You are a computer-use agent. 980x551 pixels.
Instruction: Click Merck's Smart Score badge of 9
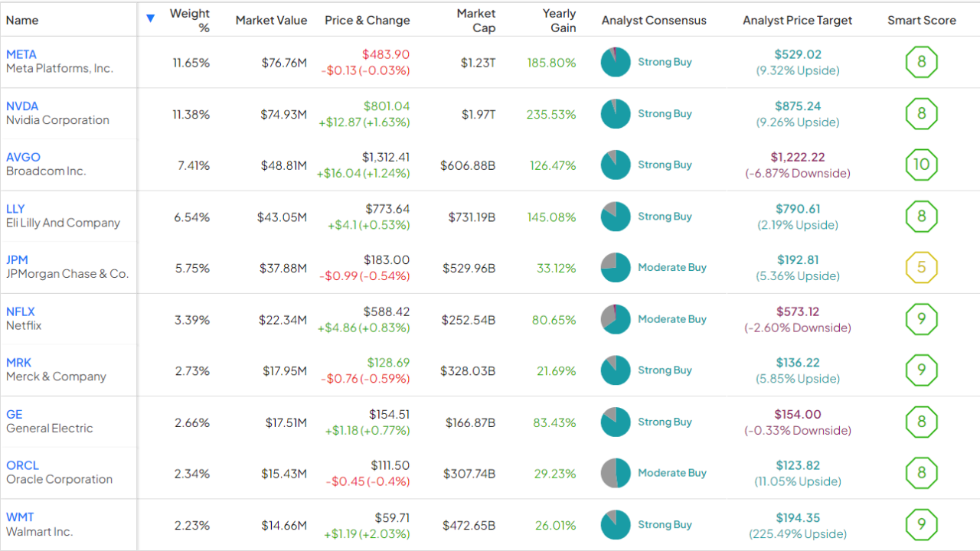point(921,370)
